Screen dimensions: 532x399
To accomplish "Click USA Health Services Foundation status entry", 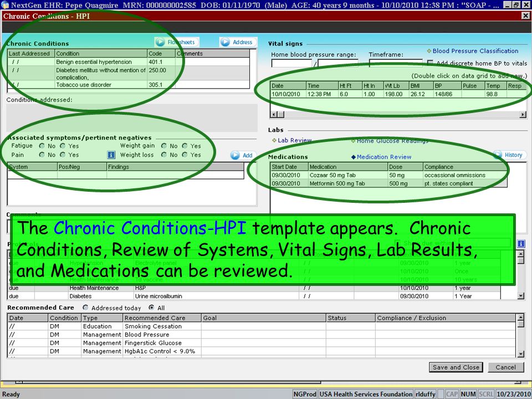I will click(x=366, y=394).
